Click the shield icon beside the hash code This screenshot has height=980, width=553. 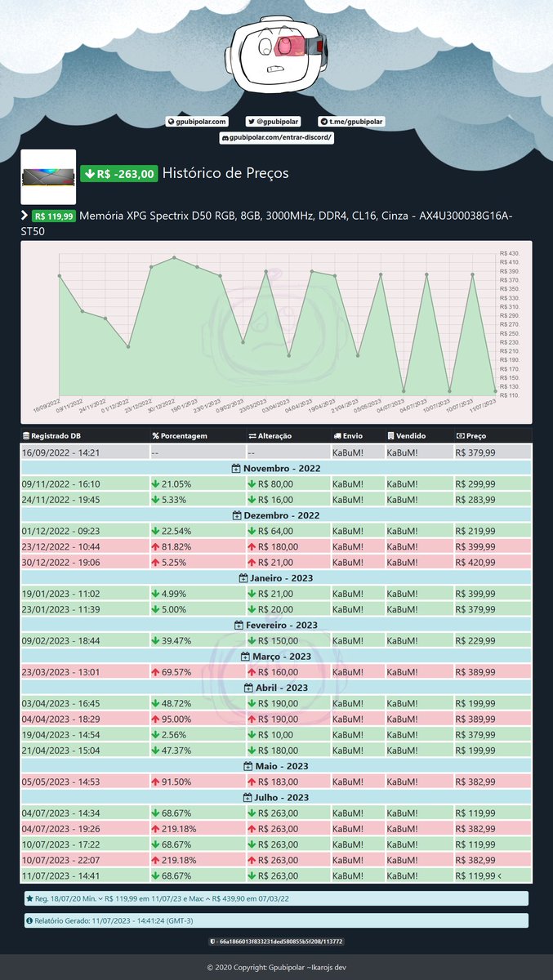(212, 942)
